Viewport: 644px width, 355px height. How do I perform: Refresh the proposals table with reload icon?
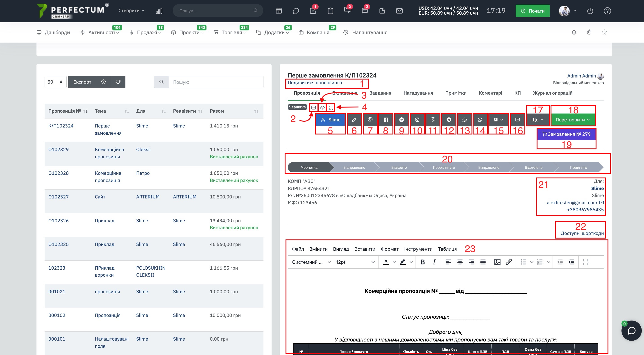[118, 82]
